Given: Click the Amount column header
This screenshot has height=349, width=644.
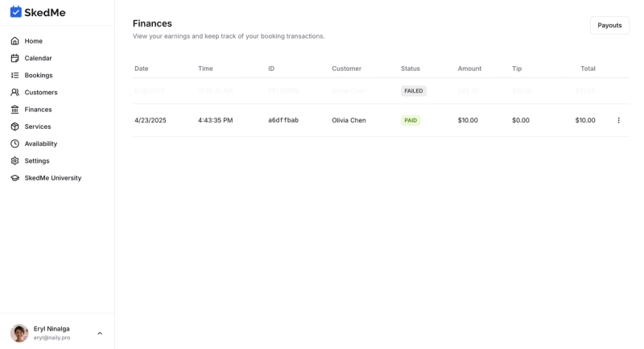Looking at the screenshot, I should (x=469, y=69).
